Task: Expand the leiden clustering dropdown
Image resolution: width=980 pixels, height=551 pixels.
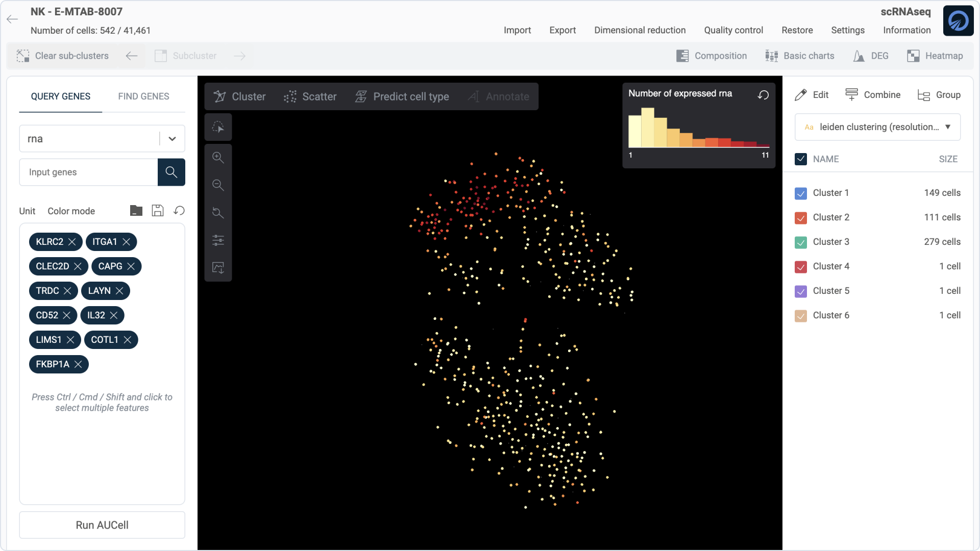Action: (x=947, y=127)
